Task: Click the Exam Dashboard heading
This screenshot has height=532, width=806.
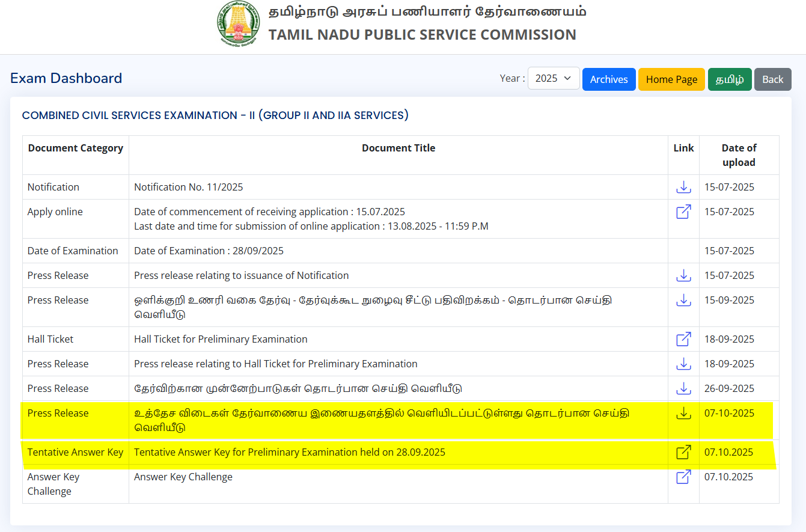Action: 66,78
